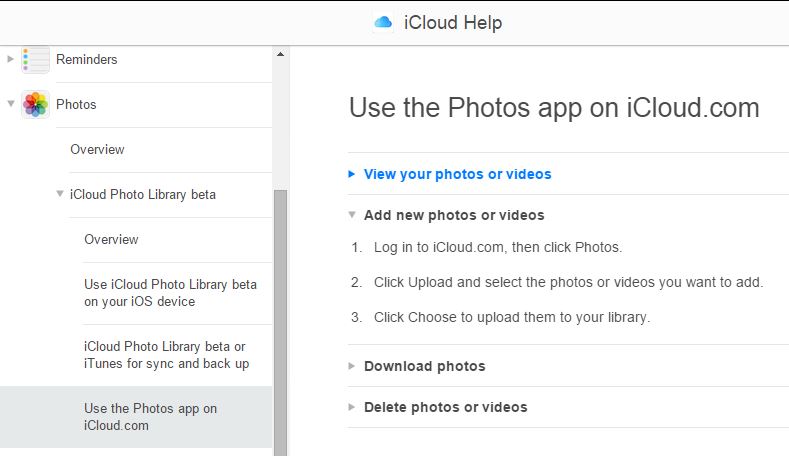Collapse iCloud Photo Library beta arrow

click(61, 194)
